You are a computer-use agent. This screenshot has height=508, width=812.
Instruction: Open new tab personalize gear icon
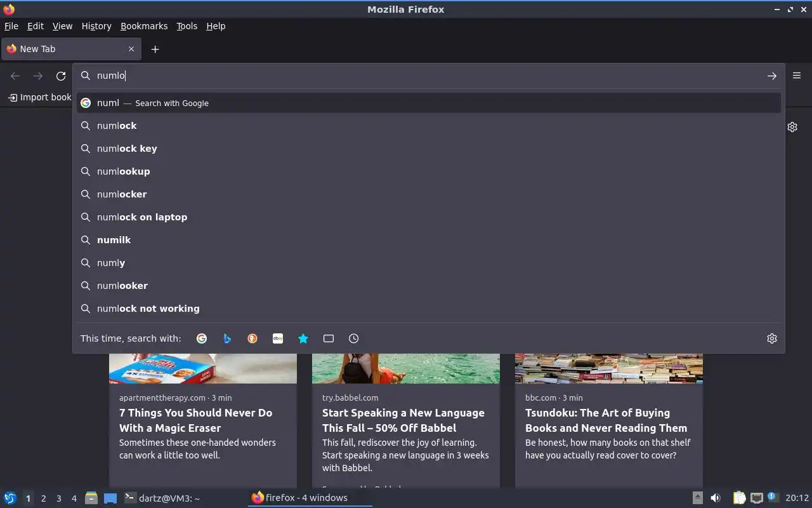pos(792,127)
